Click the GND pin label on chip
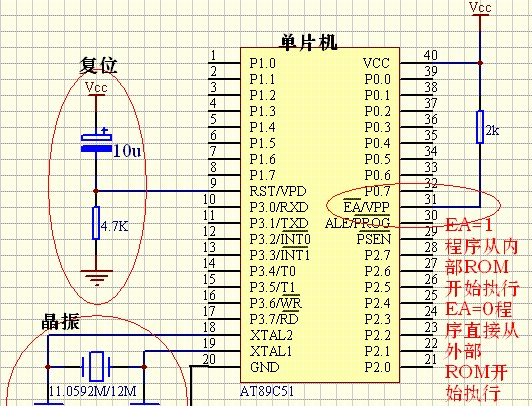The width and height of the screenshot is (532, 406). coord(264,367)
